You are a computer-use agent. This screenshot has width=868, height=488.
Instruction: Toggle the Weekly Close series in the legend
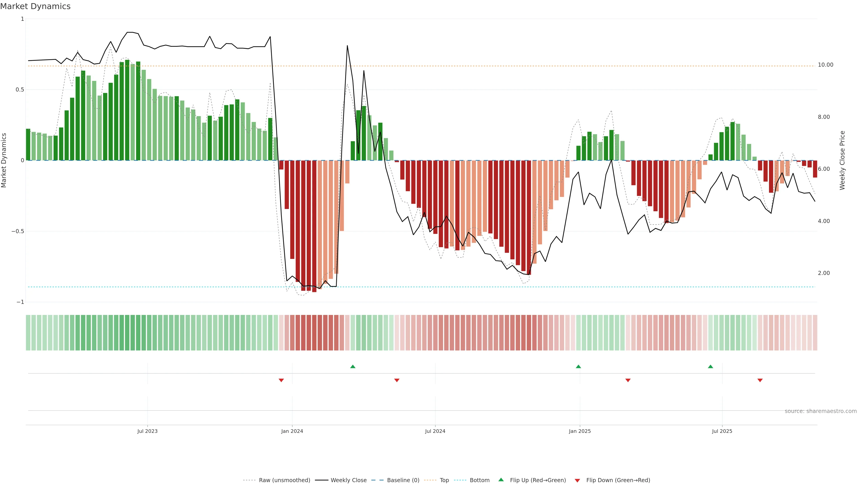coord(348,480)
